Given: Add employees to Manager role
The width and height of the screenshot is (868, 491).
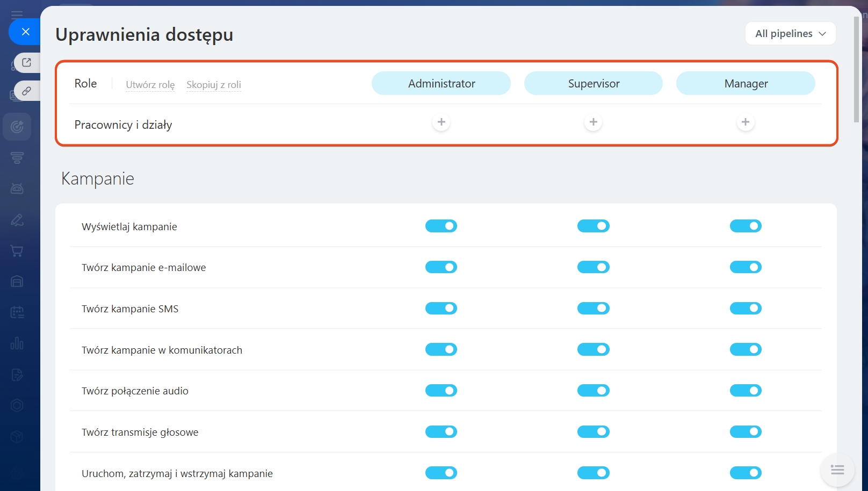Looking at the screenshot, I should pyautogui.click(x=746, y=122).
